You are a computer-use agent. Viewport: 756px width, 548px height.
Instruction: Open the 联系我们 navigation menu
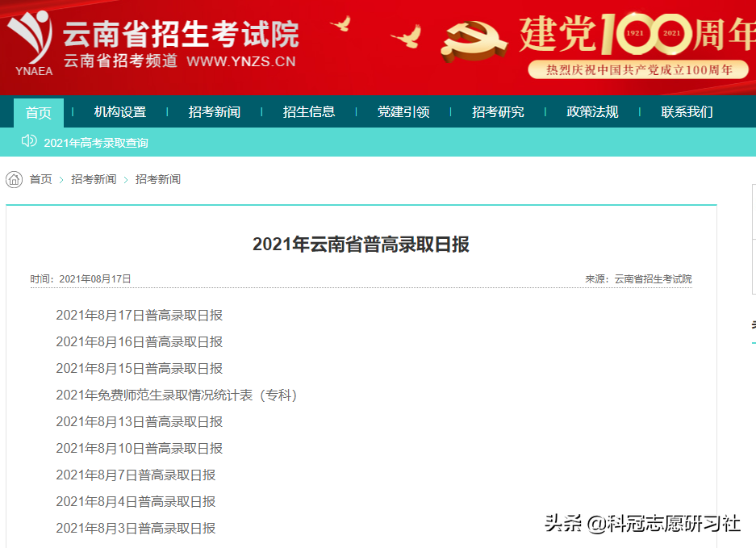(687, 112)
